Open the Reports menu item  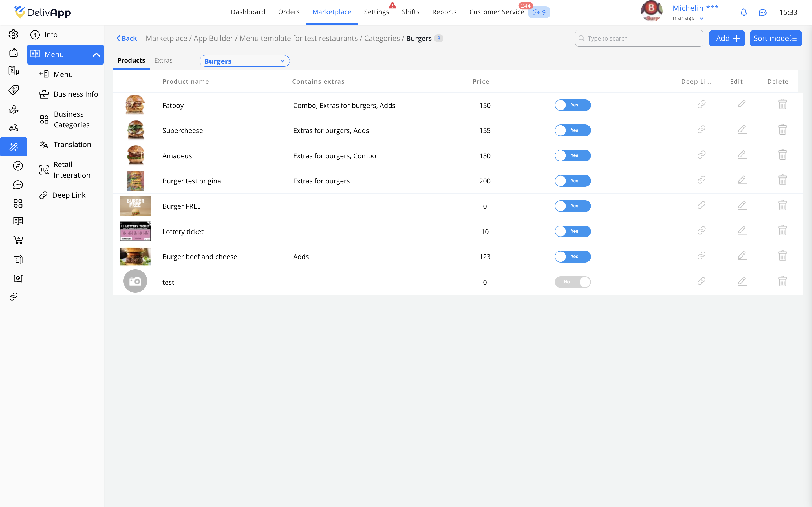point(444,12)
